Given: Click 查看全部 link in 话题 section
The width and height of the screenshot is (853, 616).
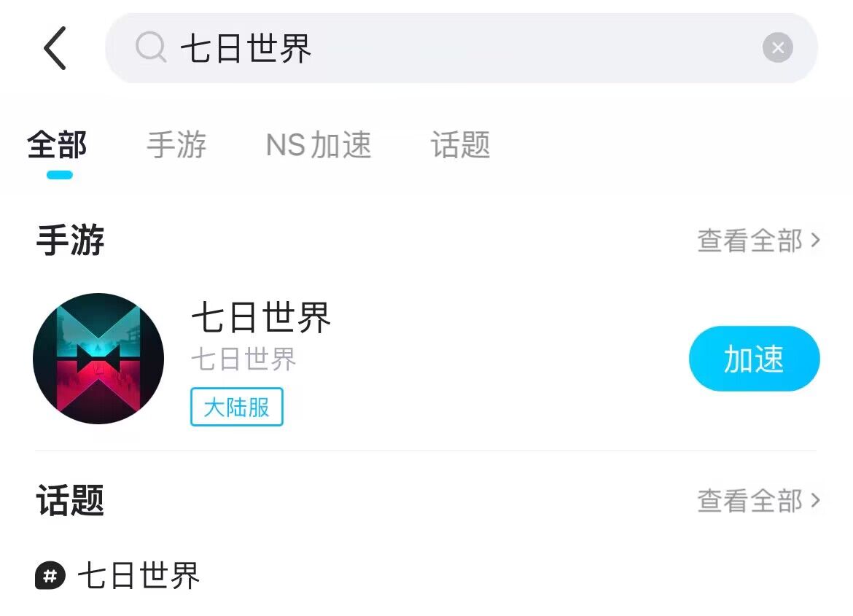Looking at the screenshot, I should point(749,501).
